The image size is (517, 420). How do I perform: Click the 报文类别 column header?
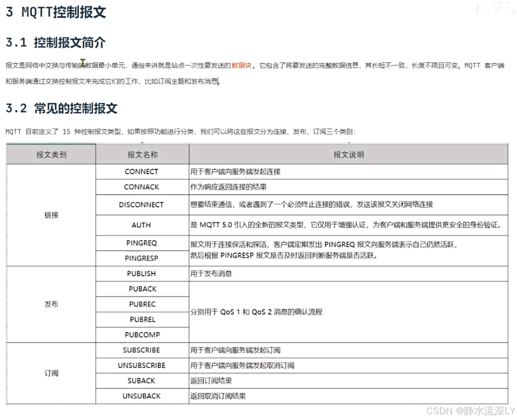[51, 155]
